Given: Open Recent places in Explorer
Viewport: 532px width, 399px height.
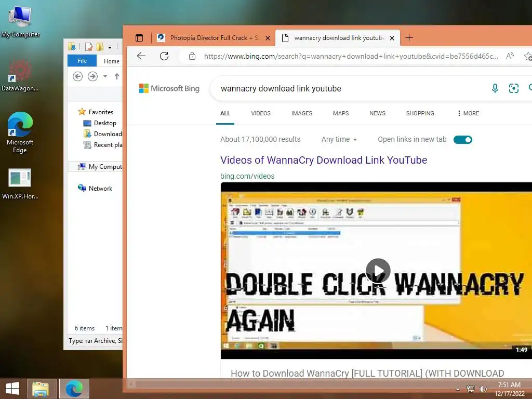Looking at the screenshot, I should (102, 145).
